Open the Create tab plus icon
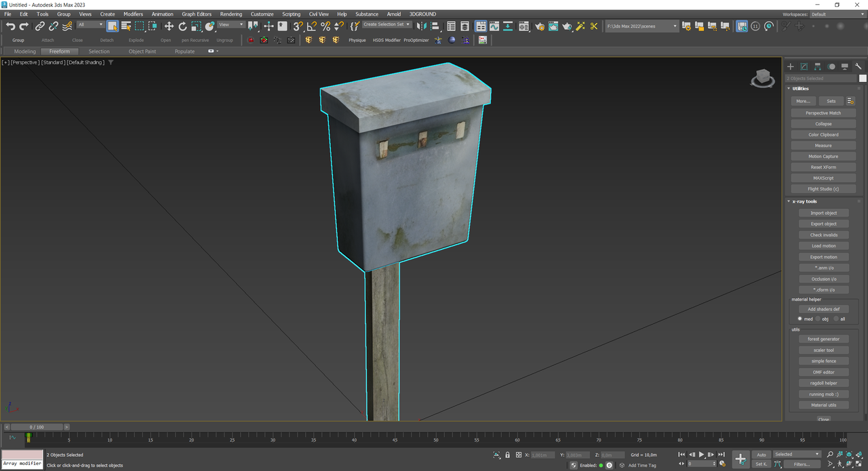The width and height of the screenshot is (868, 471). (790, 66)
